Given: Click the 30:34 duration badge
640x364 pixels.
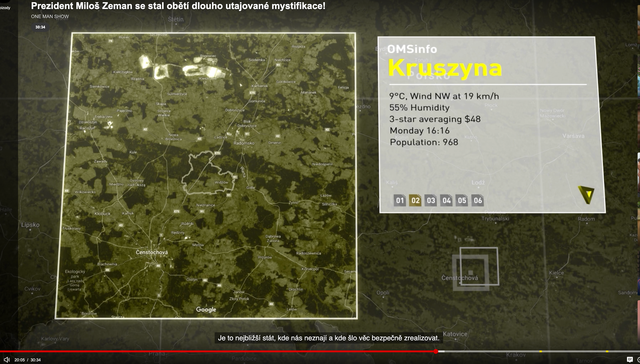Looking at the screenshot, I should pos(40,27).
